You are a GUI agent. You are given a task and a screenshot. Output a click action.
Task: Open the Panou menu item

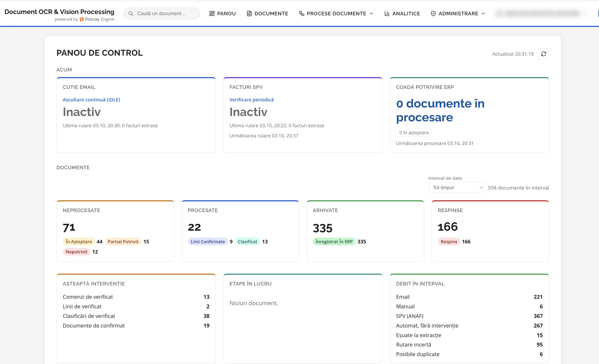[222, 13]
